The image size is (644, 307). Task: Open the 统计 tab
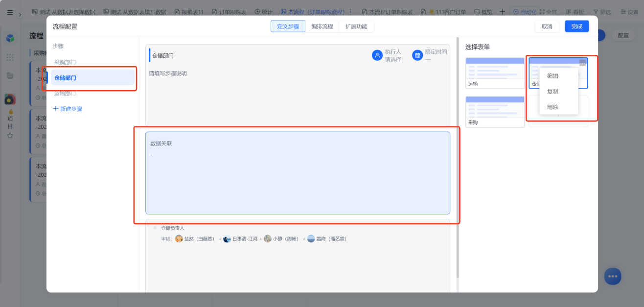(x=264, y=11)
